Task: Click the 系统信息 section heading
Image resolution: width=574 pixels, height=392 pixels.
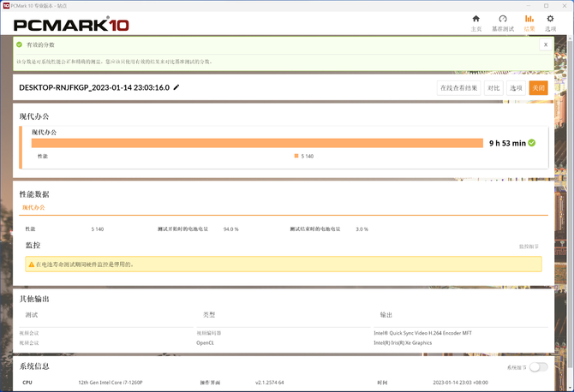Action: (x=34, y=366)
